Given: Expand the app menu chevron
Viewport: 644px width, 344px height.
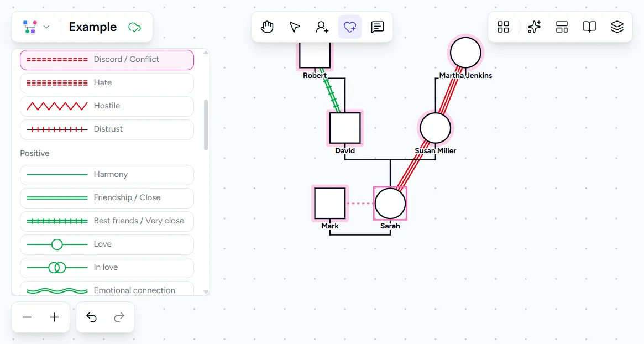Looking at the screenshot, I should pyautogui.click(x=46, y=27).
